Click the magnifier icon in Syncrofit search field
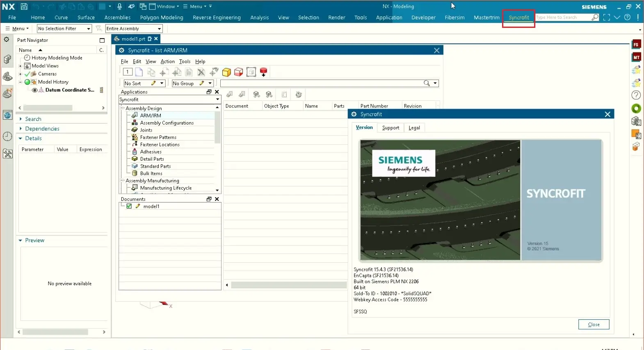The height and width of the screenshot is (350, 644). 427,83
